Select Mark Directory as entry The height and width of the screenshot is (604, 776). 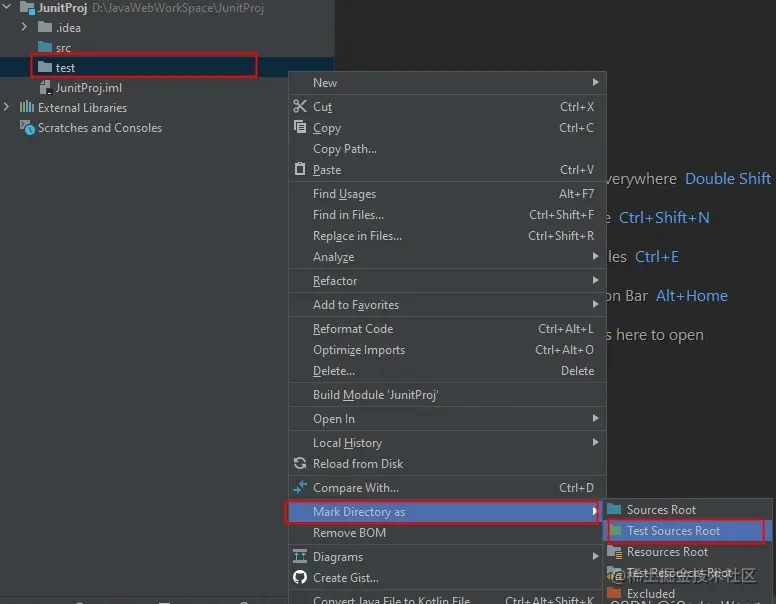443,511
